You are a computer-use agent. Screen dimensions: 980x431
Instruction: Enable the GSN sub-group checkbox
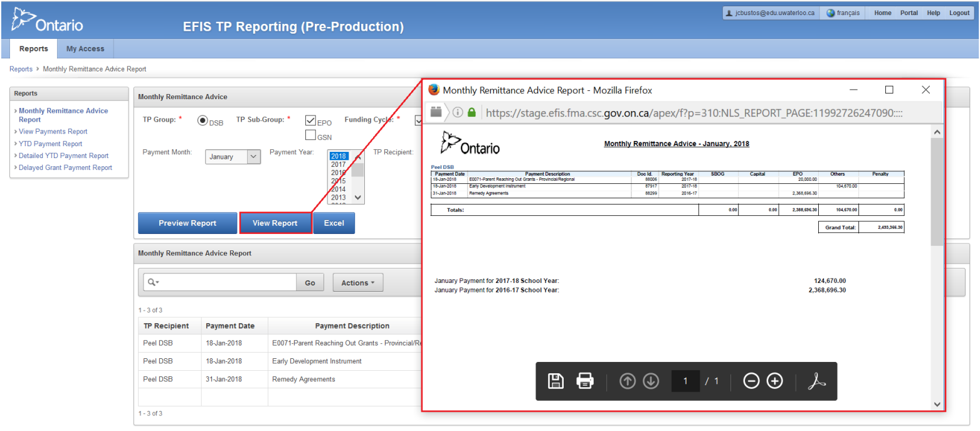[x=310, y=136]
